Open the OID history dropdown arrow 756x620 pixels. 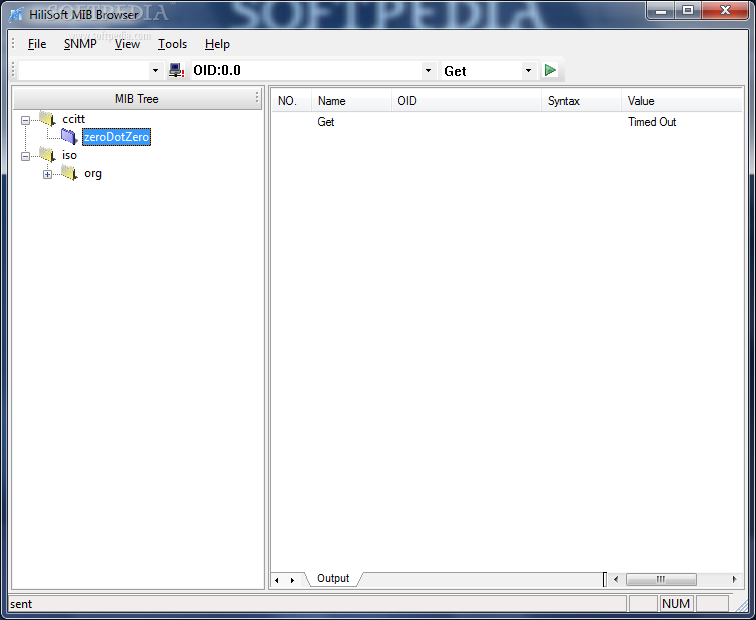(x=428, y=70)
